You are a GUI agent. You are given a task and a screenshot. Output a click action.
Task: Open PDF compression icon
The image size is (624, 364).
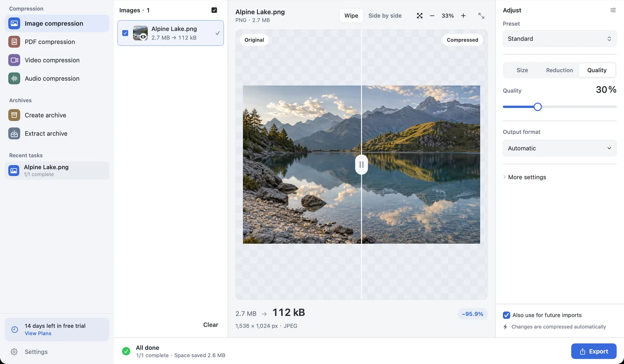click(x=14, y=42)
